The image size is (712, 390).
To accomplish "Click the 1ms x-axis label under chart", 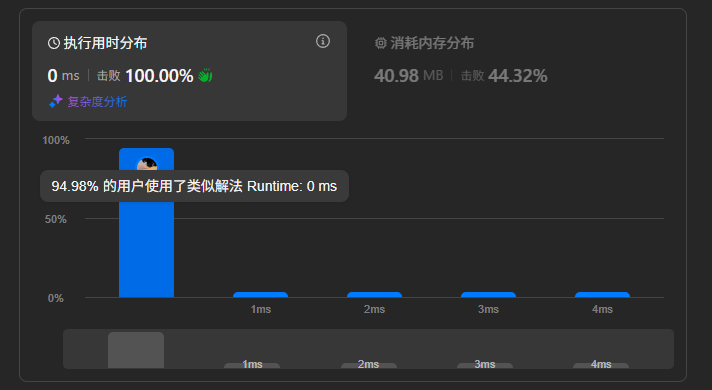I will (x=261, y=309).
